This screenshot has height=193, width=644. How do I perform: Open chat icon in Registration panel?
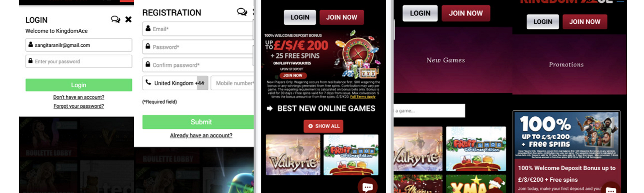(242, 12)
